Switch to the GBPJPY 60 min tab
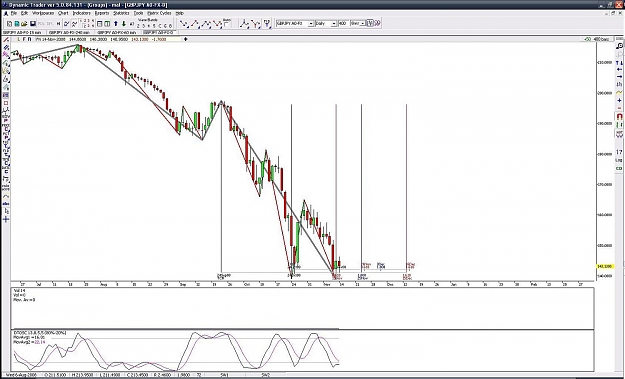Screen dimensions: 625x379 coord(117,33)
